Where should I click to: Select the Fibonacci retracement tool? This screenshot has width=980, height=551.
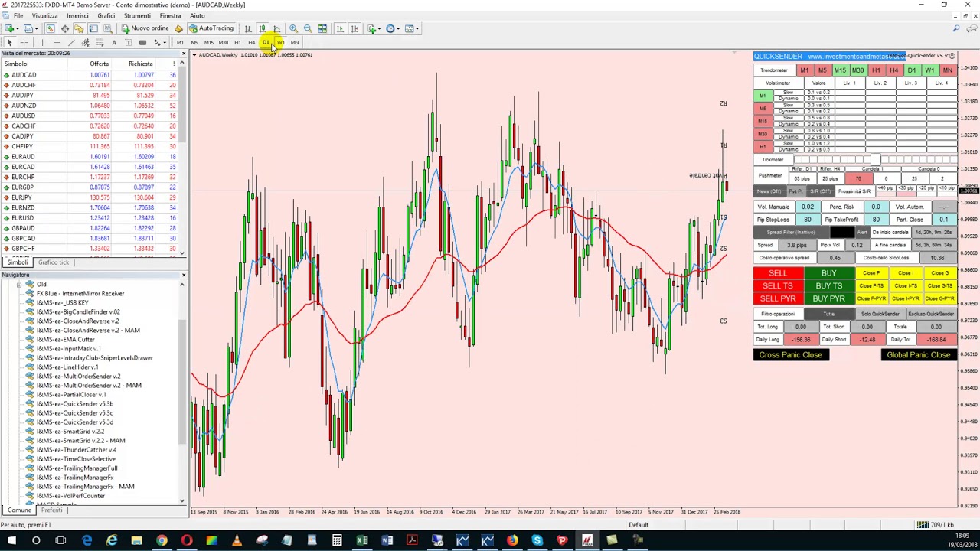pyautogui.click(x=100, y=42)
